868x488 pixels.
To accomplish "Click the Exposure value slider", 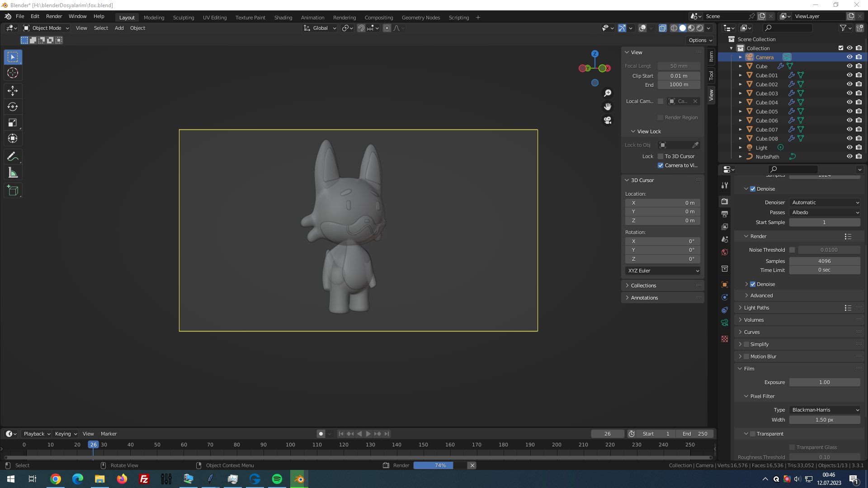I will 825,382.
